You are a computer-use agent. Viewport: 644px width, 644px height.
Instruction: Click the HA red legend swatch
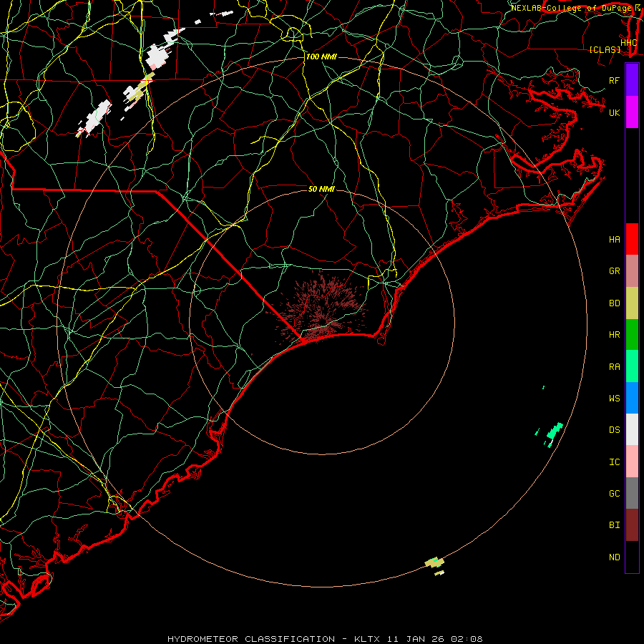point(632,239)
